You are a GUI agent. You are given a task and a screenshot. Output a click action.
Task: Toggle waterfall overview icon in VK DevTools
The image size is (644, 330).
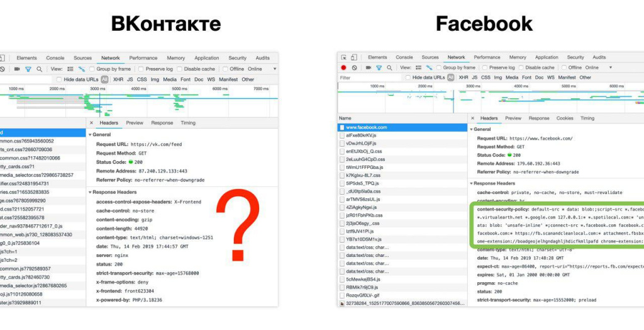click(x=81, y=69)
